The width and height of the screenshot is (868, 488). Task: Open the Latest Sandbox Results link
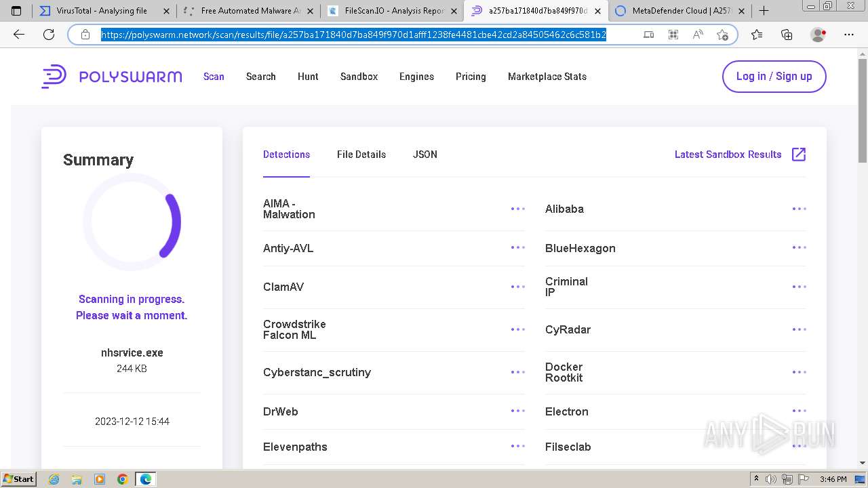tap(728, 155)
